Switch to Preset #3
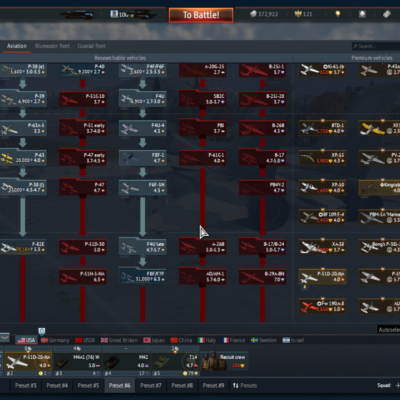400x400 pixels. point(25,386)
